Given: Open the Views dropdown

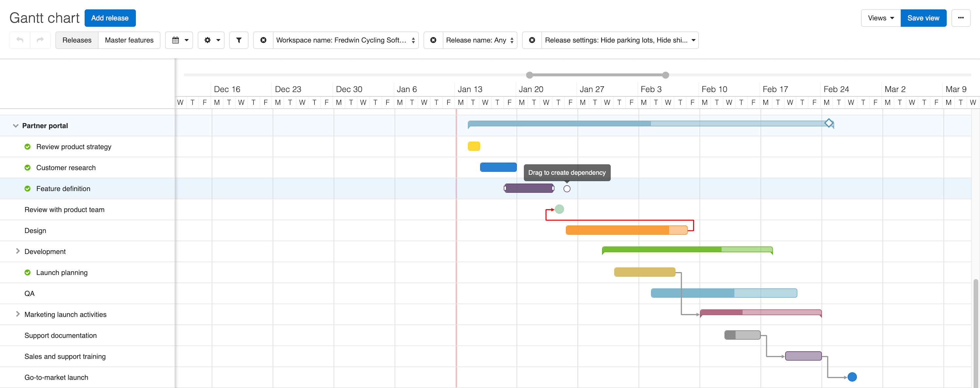Looking at the screenshot, I should (880, 18).
